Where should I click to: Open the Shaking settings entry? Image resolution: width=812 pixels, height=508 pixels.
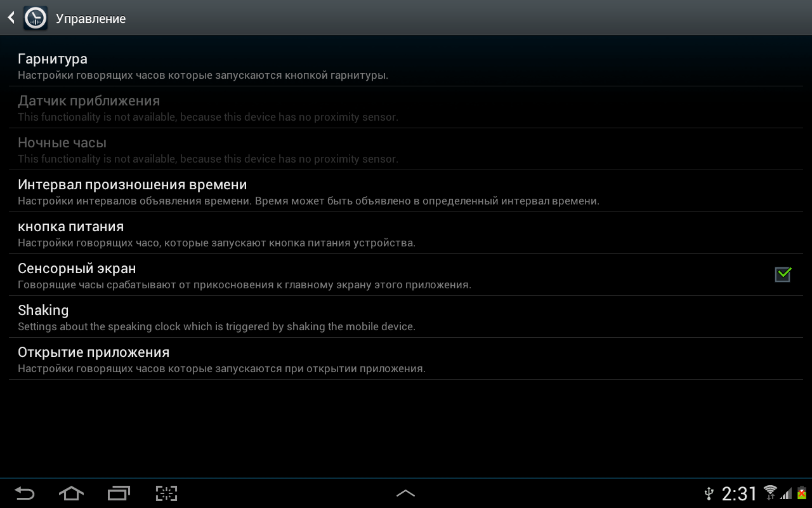406,317
